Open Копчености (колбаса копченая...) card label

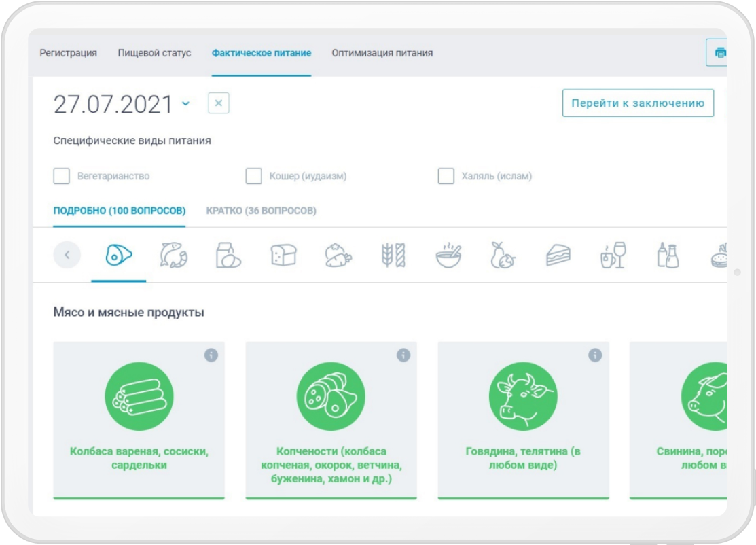coord(331,465)
